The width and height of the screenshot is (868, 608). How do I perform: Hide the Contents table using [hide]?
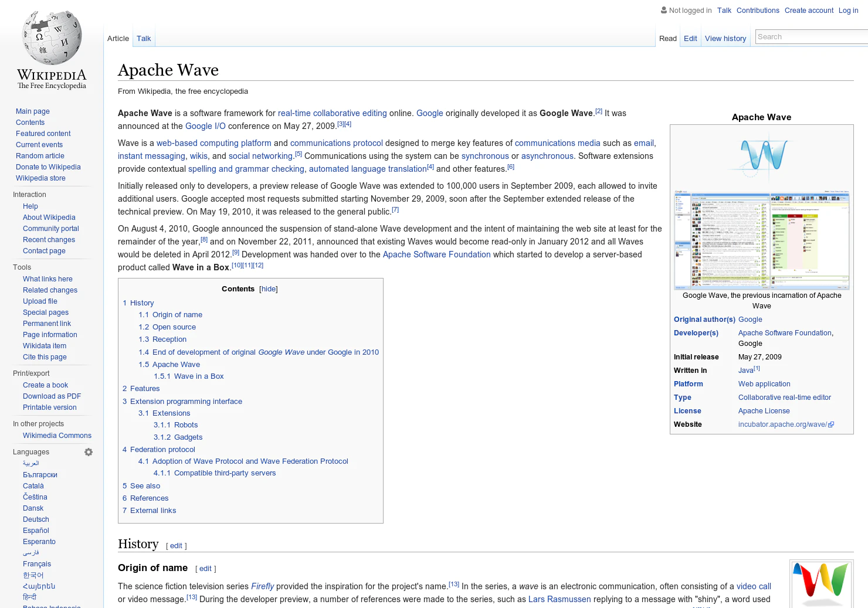(269, 289)
